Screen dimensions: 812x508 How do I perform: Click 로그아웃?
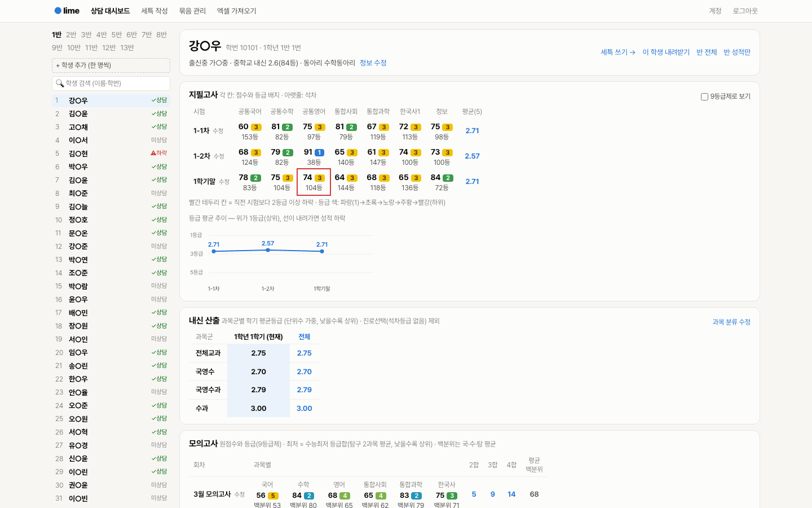point(745,11)
